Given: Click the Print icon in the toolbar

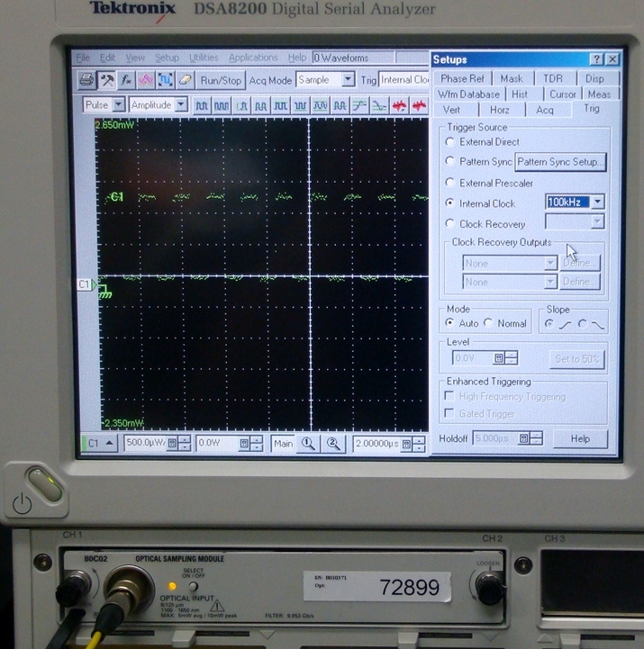Looking at the screenshot, I should (x=86, y=80).
